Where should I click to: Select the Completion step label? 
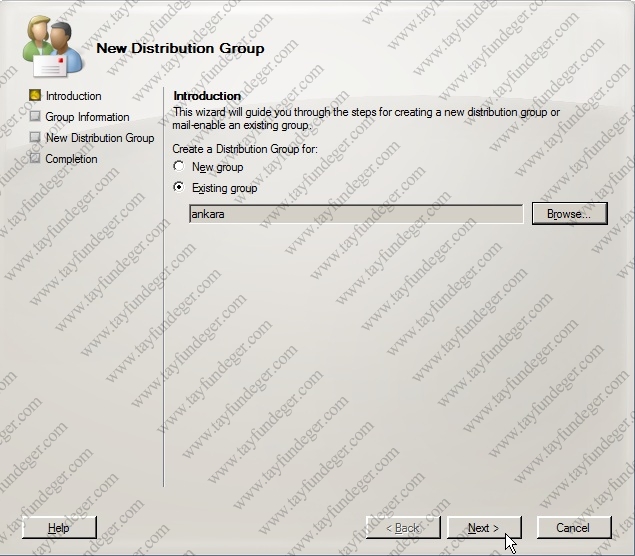coord(71,159)
